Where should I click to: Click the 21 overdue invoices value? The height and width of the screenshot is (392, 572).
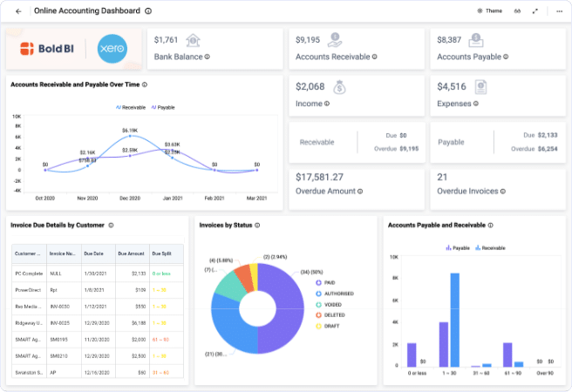click(442, 178)
